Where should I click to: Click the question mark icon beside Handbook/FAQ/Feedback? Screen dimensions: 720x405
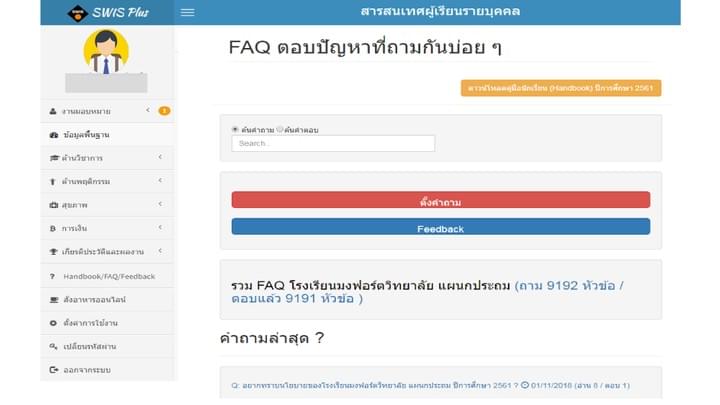click(x=52, y=276)
